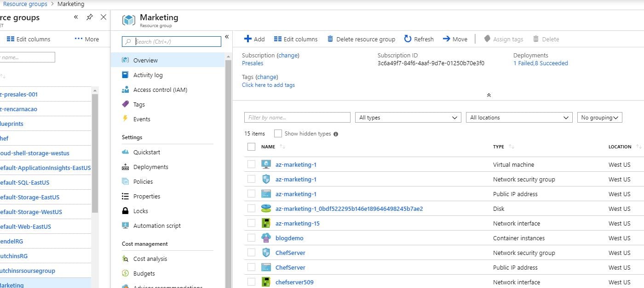Click the Assign tags icon

pyautogui.click(x=487, y=39)
